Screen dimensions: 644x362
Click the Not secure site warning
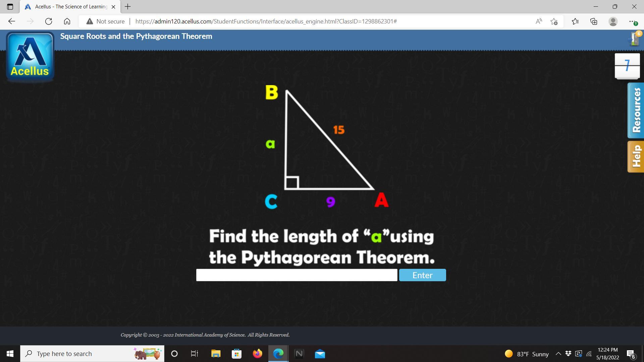pos(106,21)
